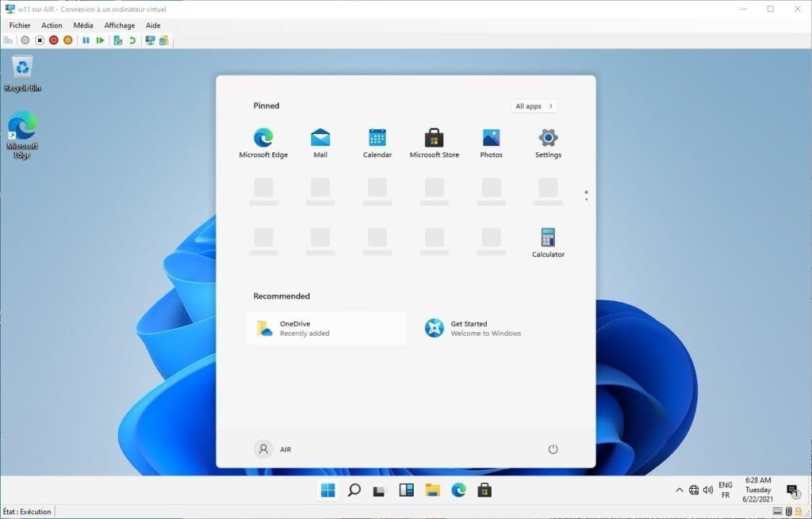Open the Fichier menu
Screen dimensions: 812x519
pos(20,25)
